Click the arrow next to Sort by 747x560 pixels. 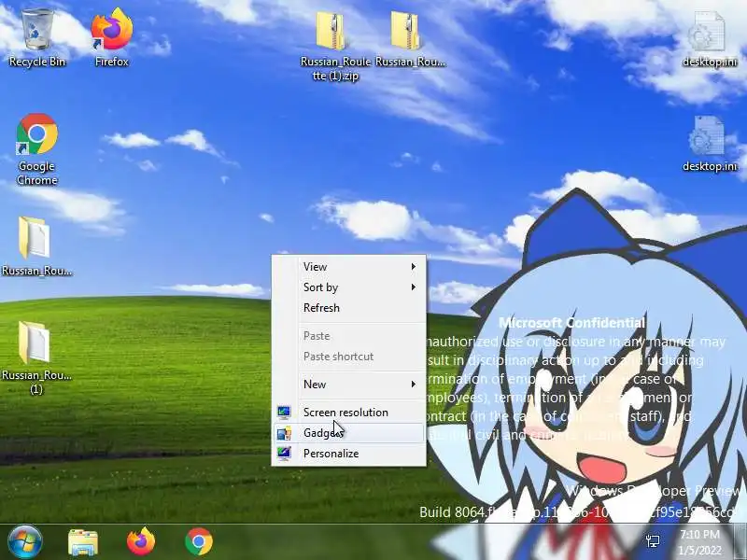(414, 287)
